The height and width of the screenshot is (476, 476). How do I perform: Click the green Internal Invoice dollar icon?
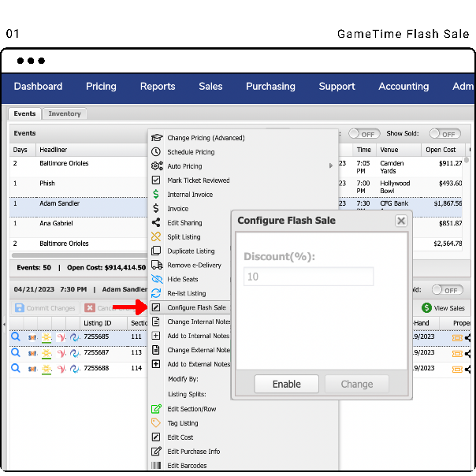click(x=156, y=194)
